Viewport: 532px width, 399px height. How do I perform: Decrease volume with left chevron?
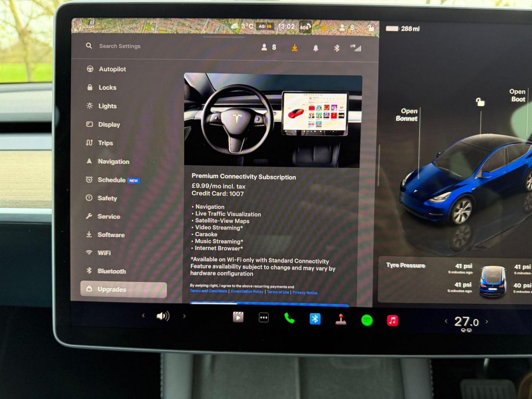coord(143,315)
